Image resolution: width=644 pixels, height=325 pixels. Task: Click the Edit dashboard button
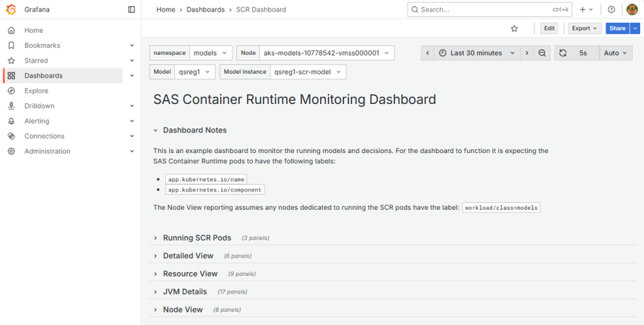point(549,28)
